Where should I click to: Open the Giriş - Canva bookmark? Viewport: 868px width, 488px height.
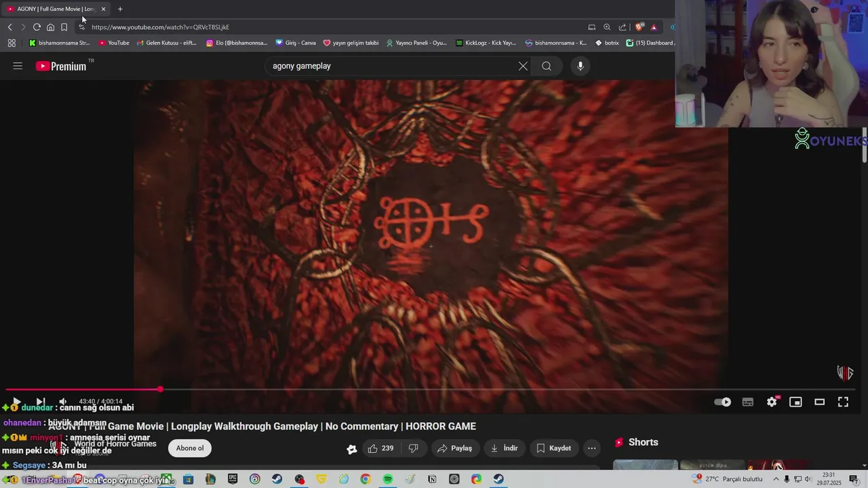[296, 43]
